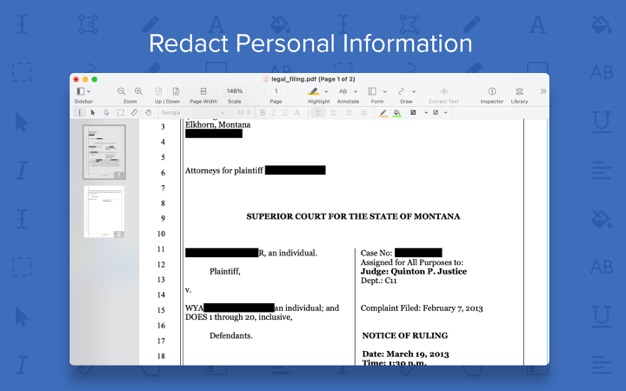Select the Highlight marker tool
This screenshot has height=391, width=626.
click(313, 91)
